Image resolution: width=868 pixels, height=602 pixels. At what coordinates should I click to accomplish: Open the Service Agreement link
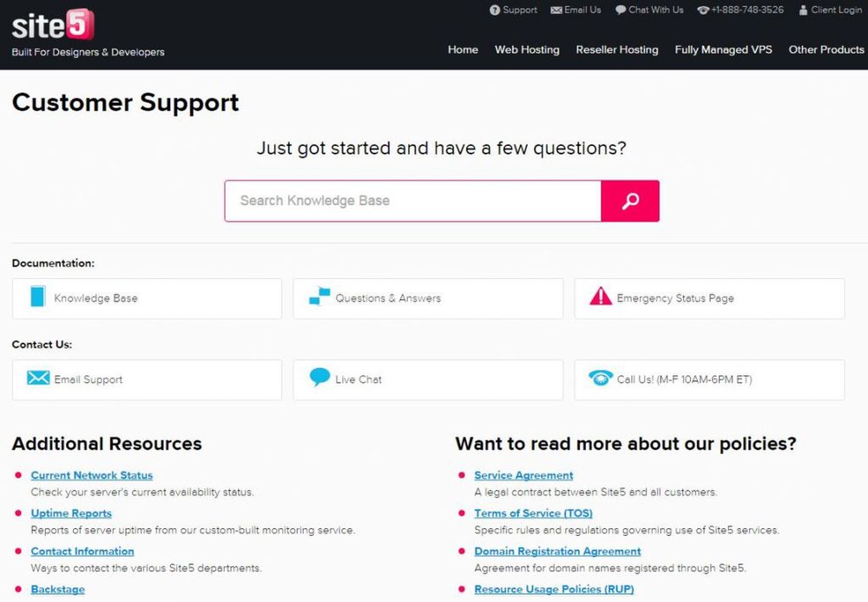click(x=523, y=475)
